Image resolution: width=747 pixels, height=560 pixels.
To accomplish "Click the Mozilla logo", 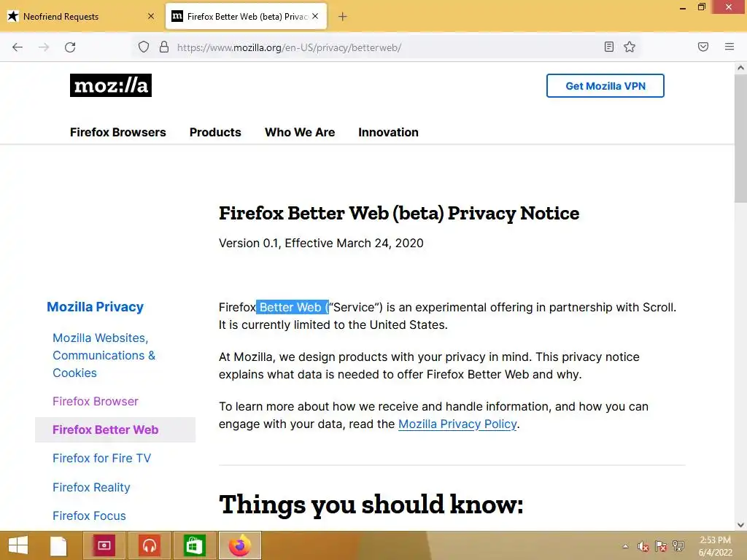I will coord(111,85).
